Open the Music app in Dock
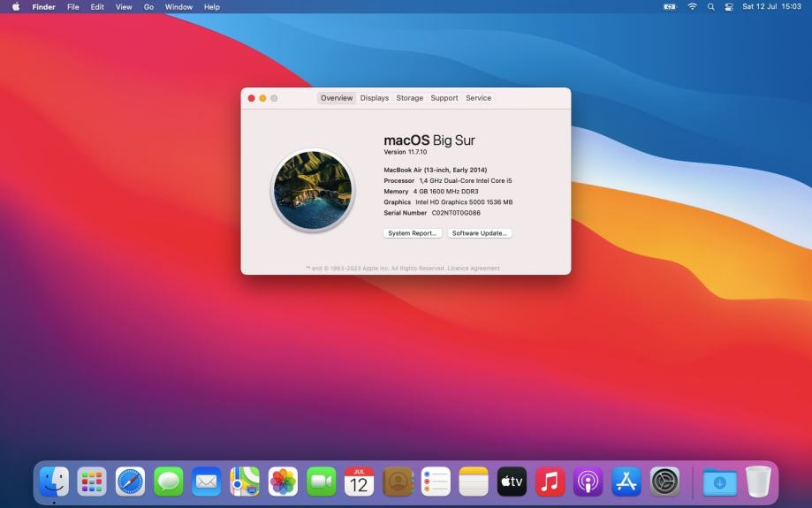Image resolution: width=812 pixels, height=508 pixels. pos(550,481)
